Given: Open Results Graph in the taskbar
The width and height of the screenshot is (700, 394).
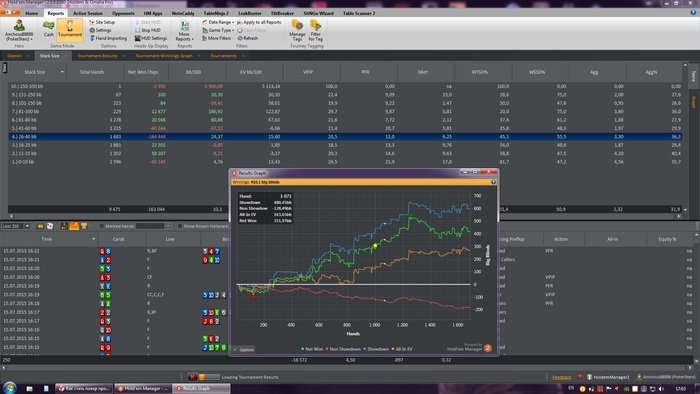Looking at the screenshot, I should tap(201, 388).
